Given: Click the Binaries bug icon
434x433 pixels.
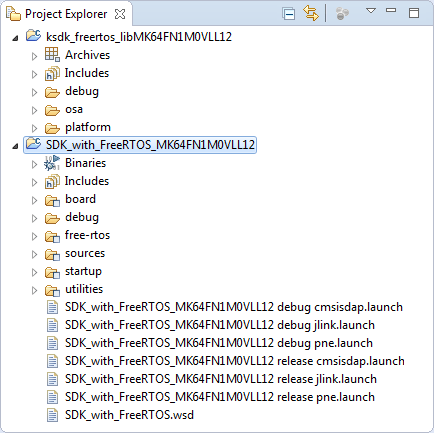Looking at the screenshot, I should (52, 163).
